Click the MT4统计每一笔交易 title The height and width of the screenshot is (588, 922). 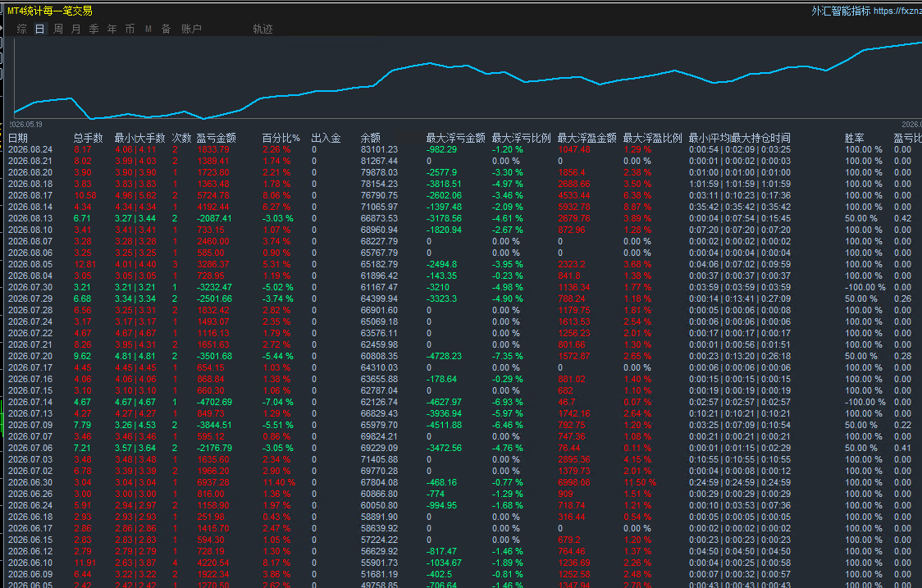(x=49, y=11)
